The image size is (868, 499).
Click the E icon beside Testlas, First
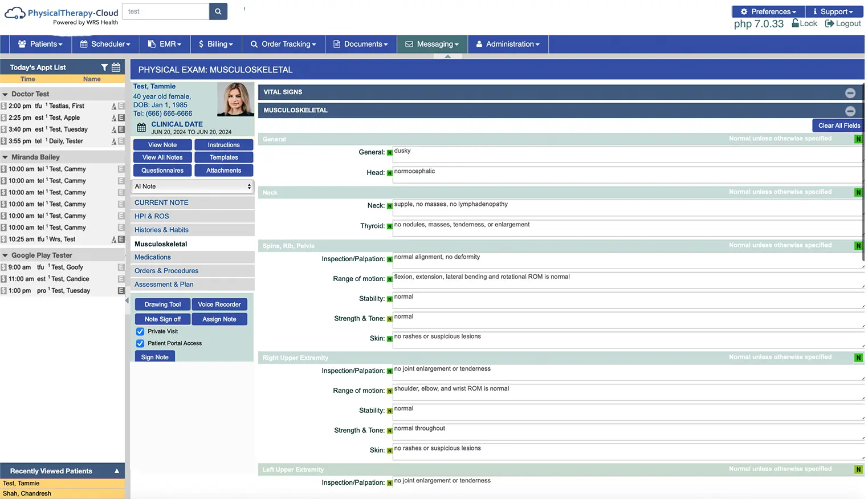coord(121,106)
